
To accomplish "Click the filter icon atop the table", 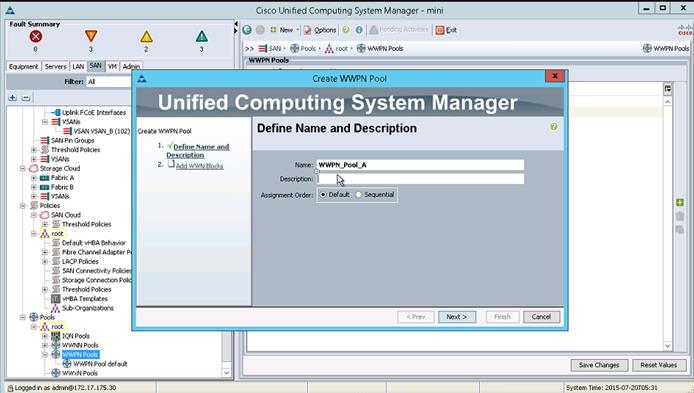I will [667, 89].
